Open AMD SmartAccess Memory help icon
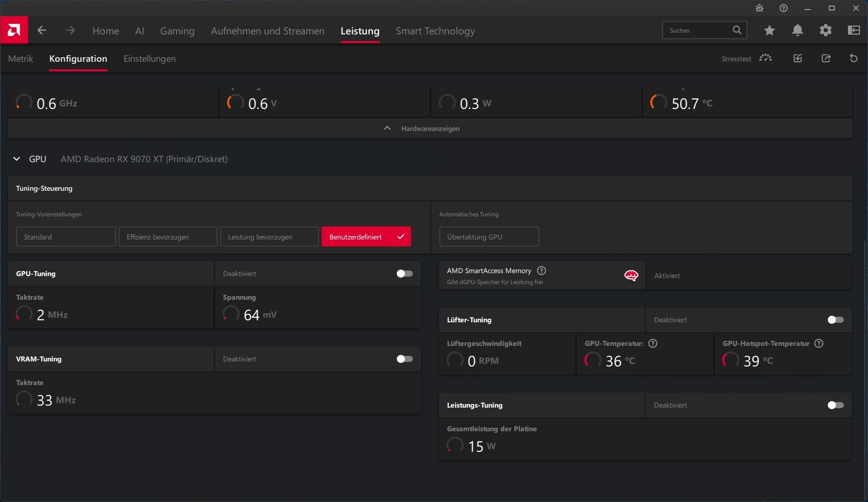The image size is (868, 502). (x=541, y=271)
